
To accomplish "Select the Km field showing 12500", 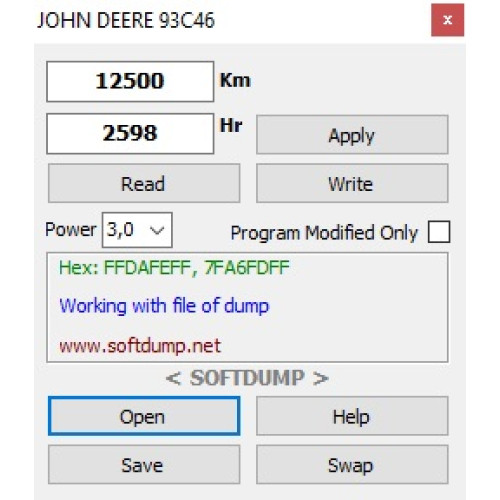I will [130, 81].
